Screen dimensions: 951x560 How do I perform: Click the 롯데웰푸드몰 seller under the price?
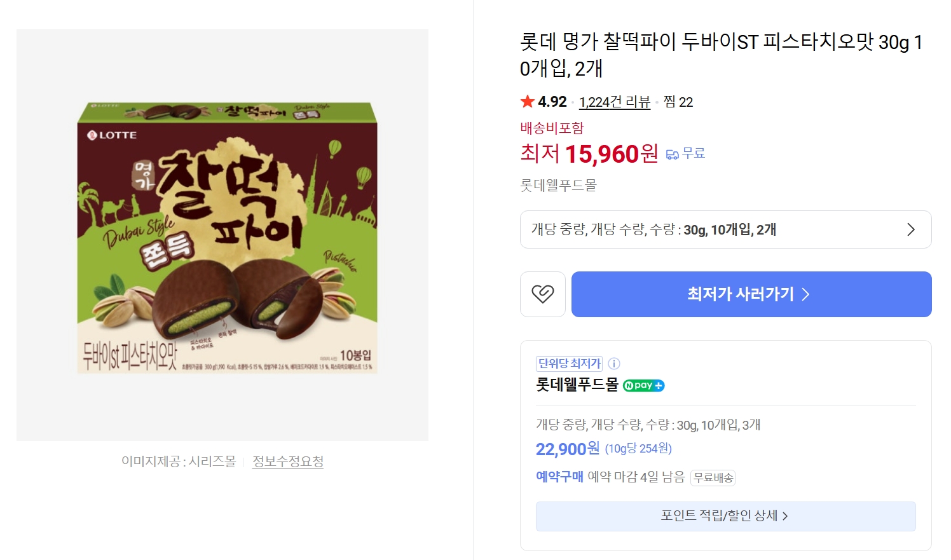point(558,186)
